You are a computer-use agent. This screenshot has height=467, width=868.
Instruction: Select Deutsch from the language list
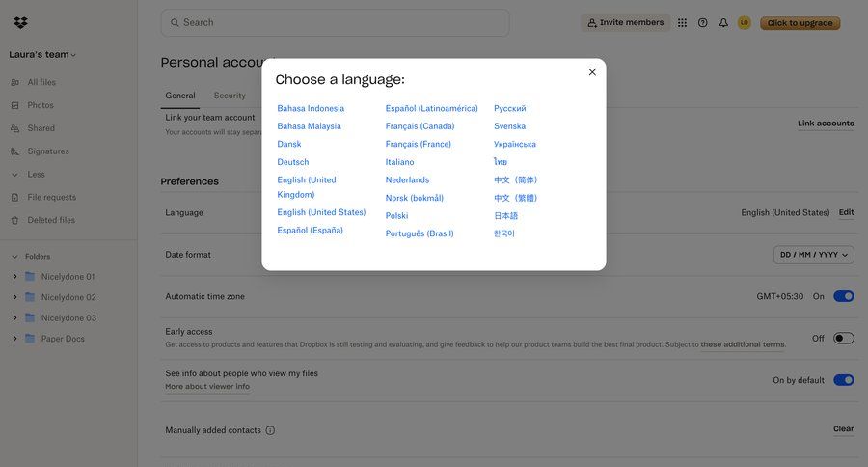pos(293,162)
